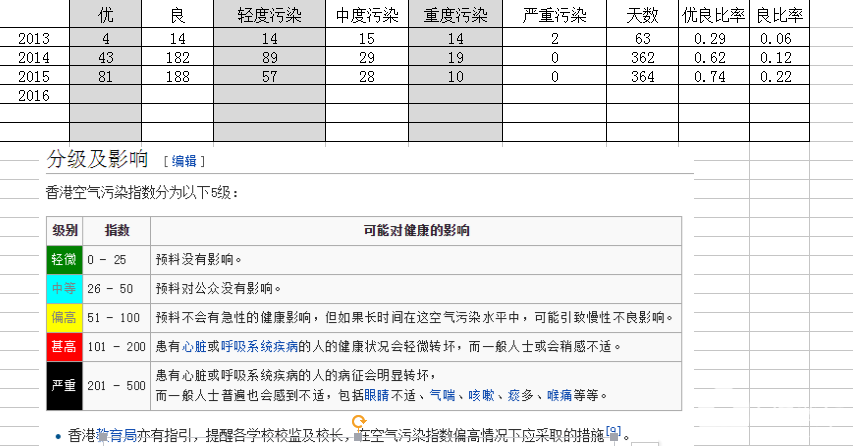
Task: Open the 气喘 hyperlink
Action: [441, 395]
